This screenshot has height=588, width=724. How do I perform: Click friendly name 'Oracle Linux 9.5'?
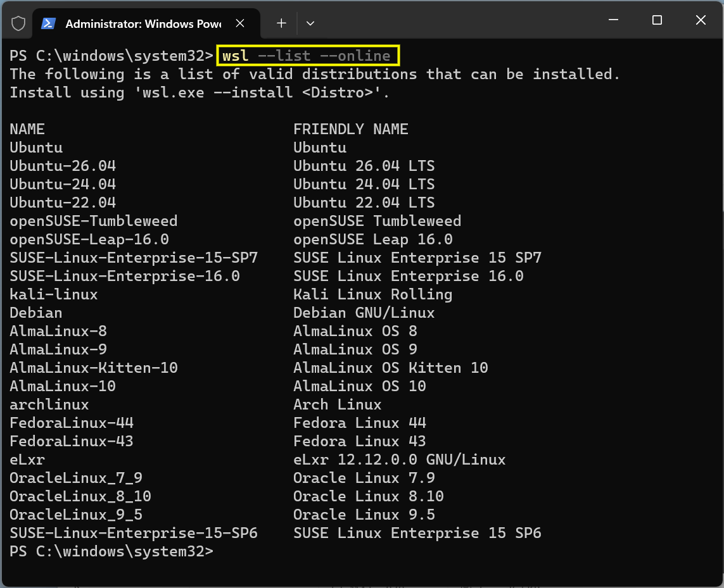[x=364, y=515]
